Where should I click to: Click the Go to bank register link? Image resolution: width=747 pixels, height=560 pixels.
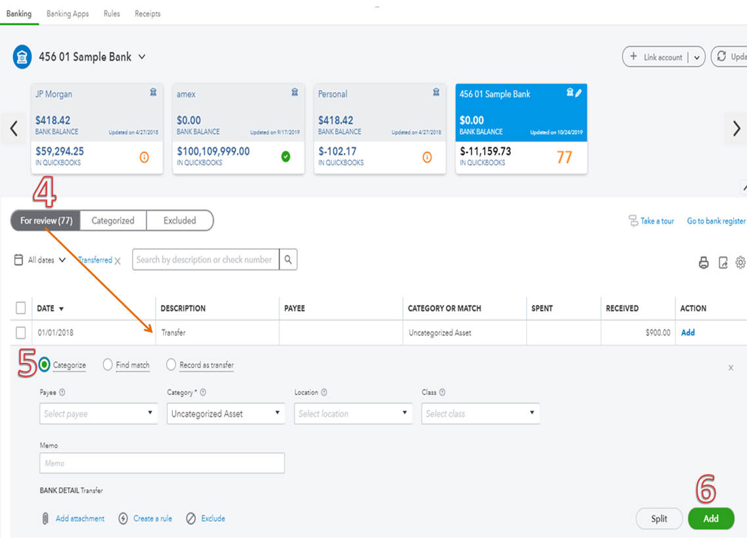click(x=716, y=222)
